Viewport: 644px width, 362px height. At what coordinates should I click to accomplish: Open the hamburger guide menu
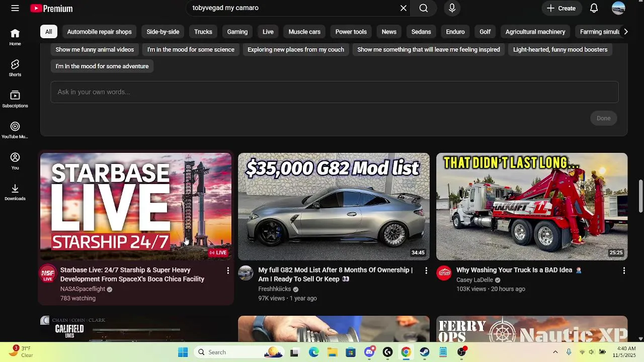15,8
